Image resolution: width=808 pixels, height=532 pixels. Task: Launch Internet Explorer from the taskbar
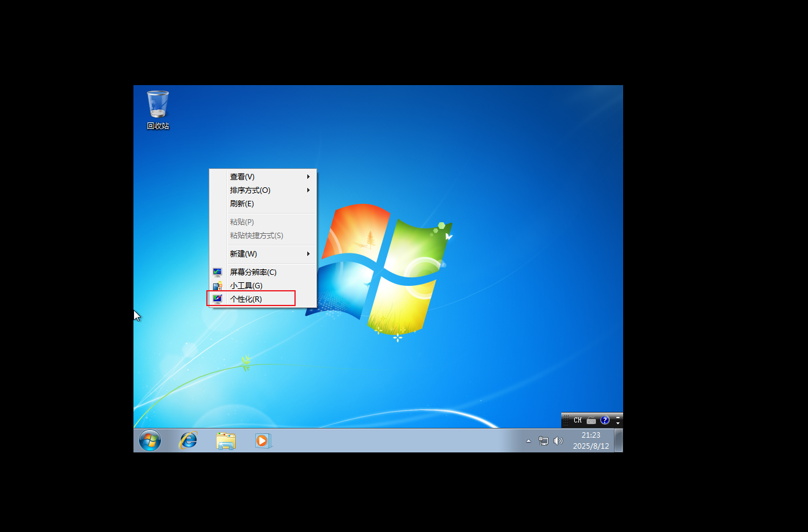[188, 440]
